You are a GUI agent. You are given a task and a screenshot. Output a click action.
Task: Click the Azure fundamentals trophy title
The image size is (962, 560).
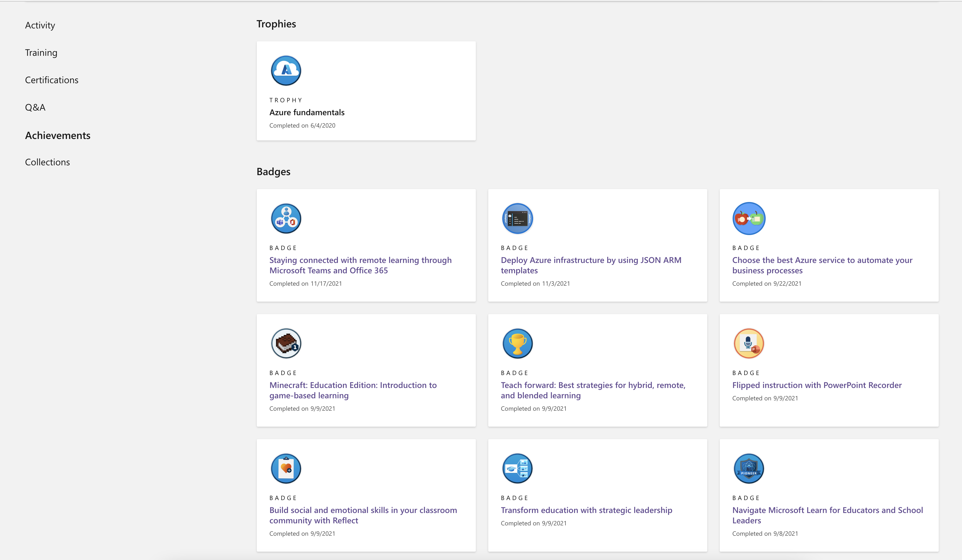pyautogui.click(x=307, y=112)
